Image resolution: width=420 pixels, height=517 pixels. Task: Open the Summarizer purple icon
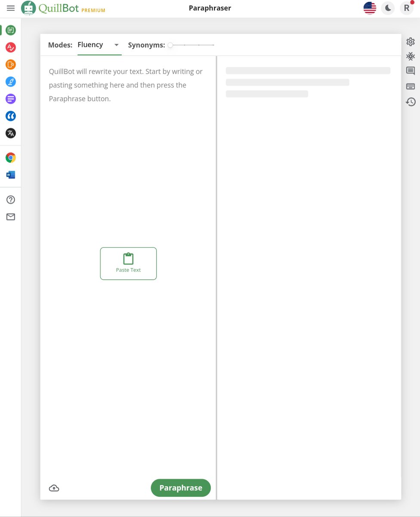(x=11, y=99)
